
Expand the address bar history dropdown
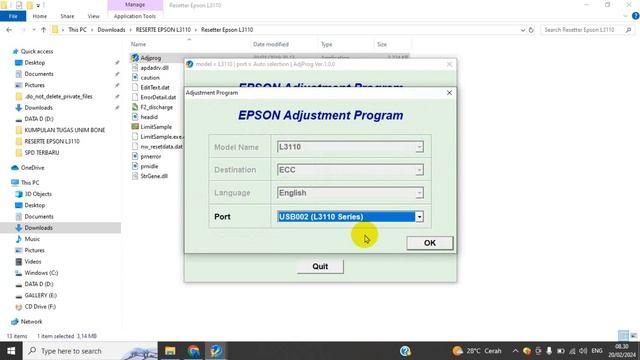click(522, 30)
